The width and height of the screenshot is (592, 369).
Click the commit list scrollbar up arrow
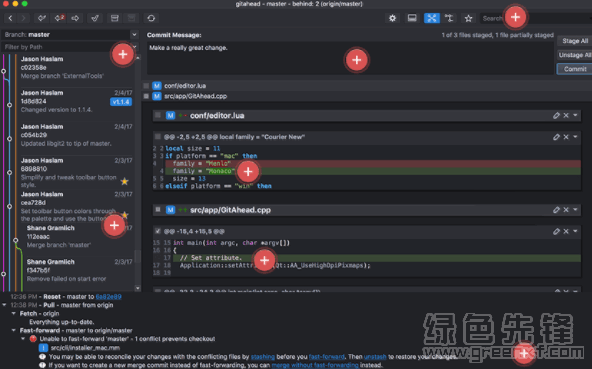138,58
